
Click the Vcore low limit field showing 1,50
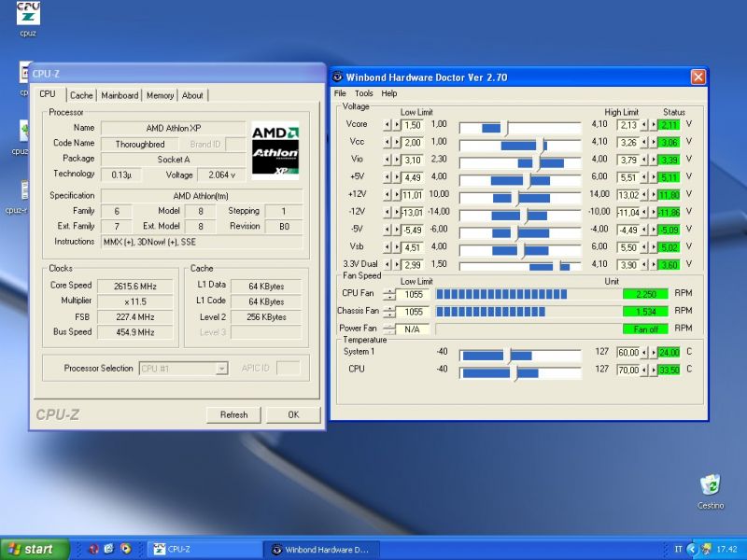pos(413,125)
